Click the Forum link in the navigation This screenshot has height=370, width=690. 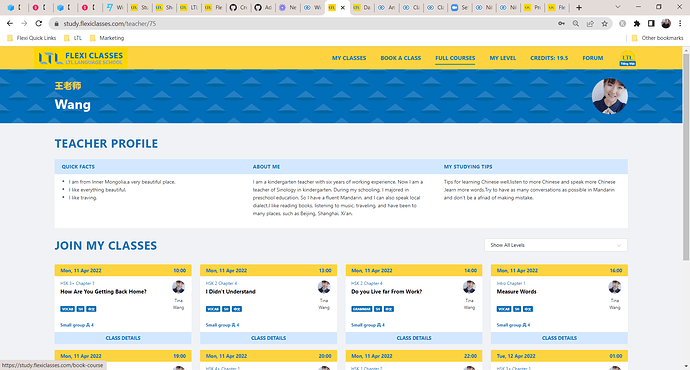593,58
